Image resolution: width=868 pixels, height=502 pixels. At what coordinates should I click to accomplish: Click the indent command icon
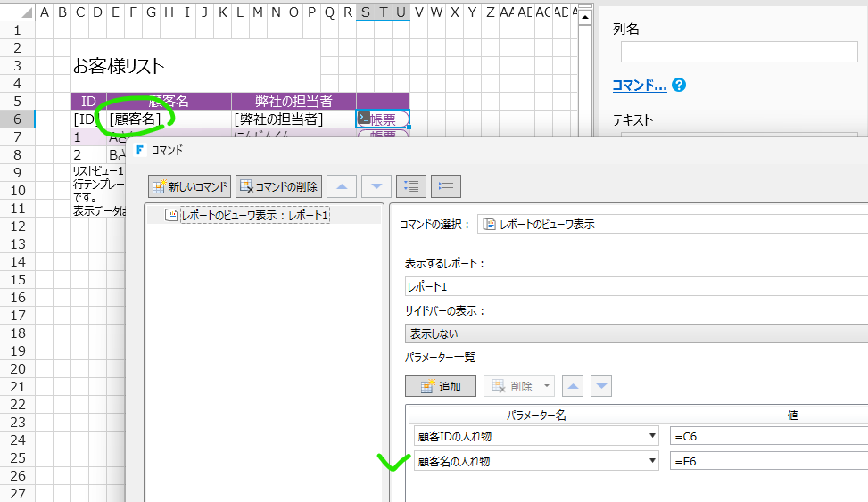coord(410,186)
